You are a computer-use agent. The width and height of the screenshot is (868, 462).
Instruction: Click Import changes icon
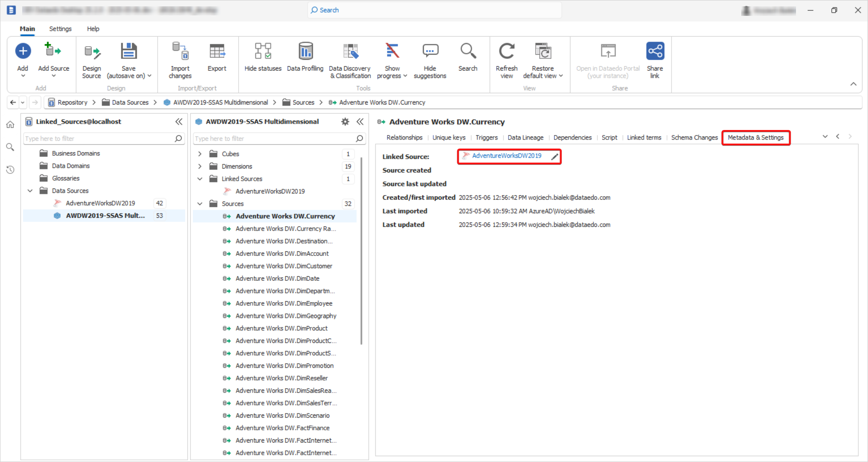click(180, 51)
